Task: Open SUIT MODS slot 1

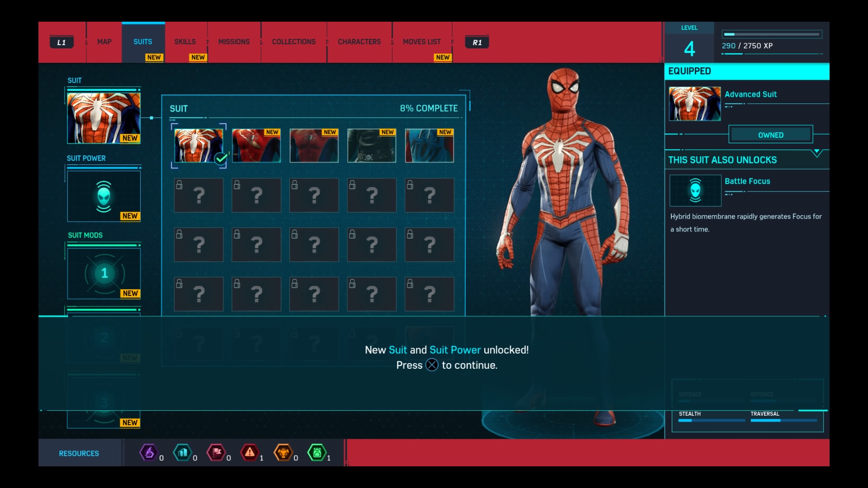Action: pos(104,273)
